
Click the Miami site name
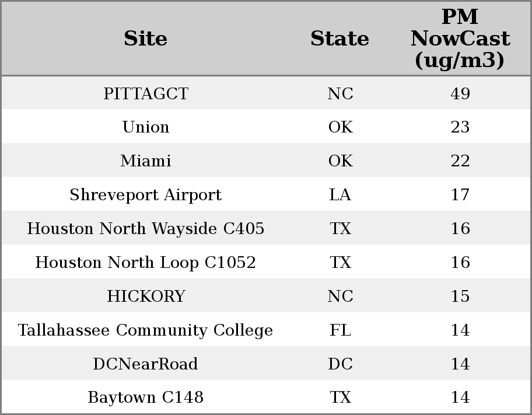pyautogui.click(x=145, y=161)
